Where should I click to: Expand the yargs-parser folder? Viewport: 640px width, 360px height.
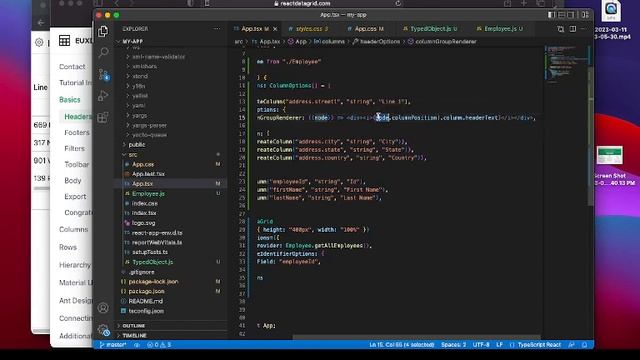149,125
